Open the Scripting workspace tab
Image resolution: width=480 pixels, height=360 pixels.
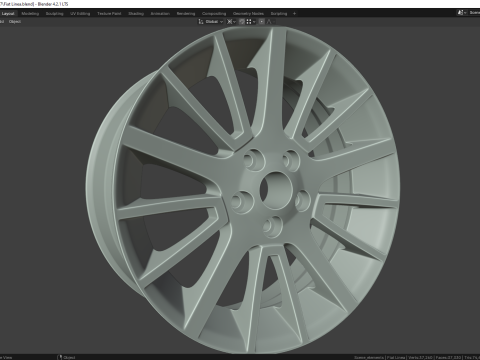[x=279, y=14]
